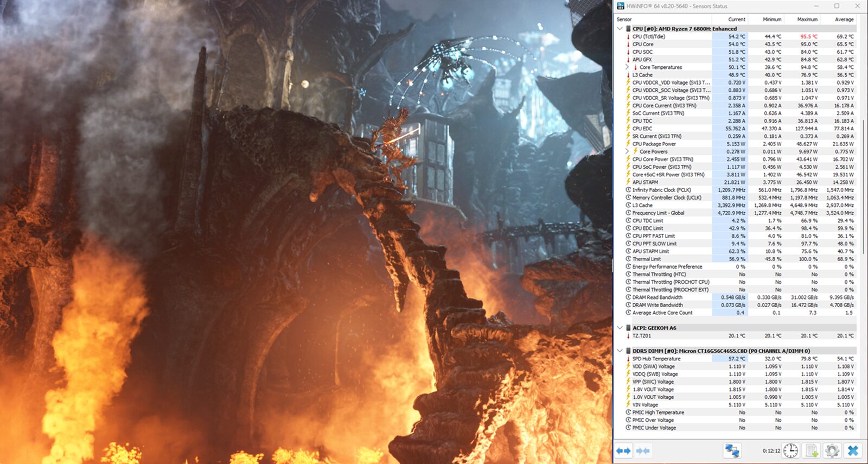
Task: Select the Thermal Limit row label
Action: pyautogui.click(x=647, y=259)
